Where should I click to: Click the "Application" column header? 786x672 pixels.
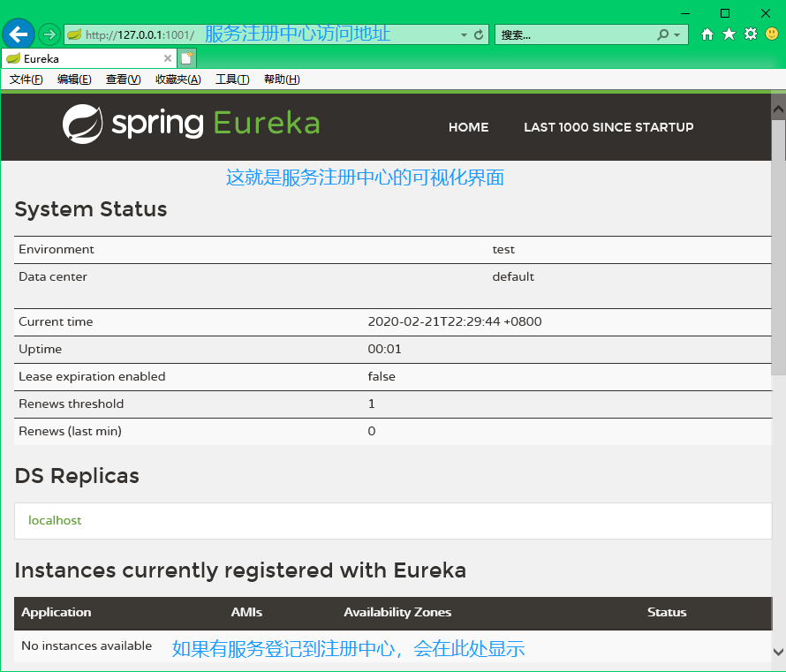(x=57, y=612)
